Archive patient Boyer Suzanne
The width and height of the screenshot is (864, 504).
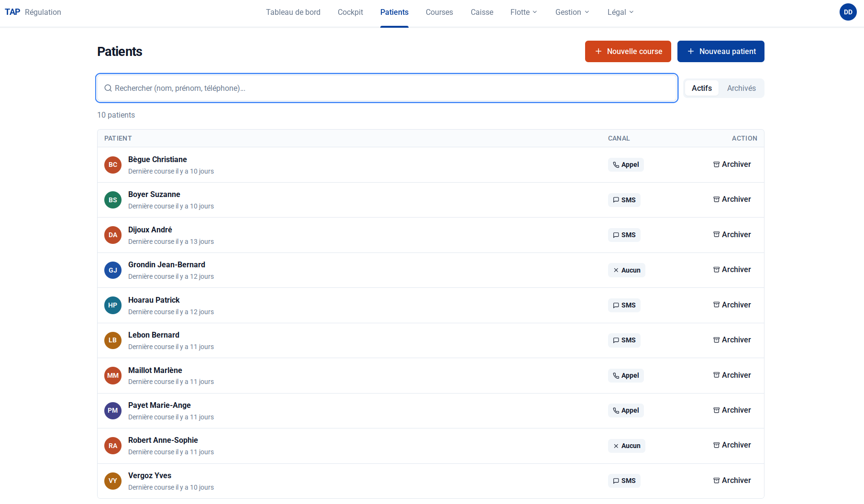click(732, 199)
